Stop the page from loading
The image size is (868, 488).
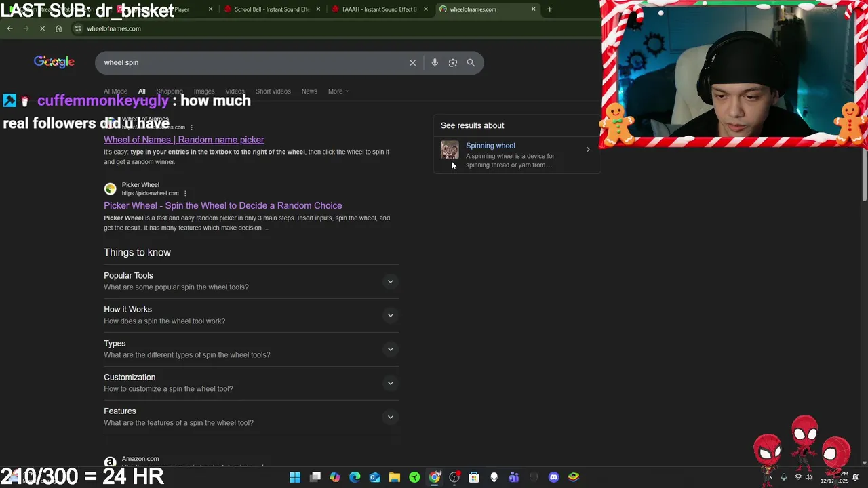[42, 28]
